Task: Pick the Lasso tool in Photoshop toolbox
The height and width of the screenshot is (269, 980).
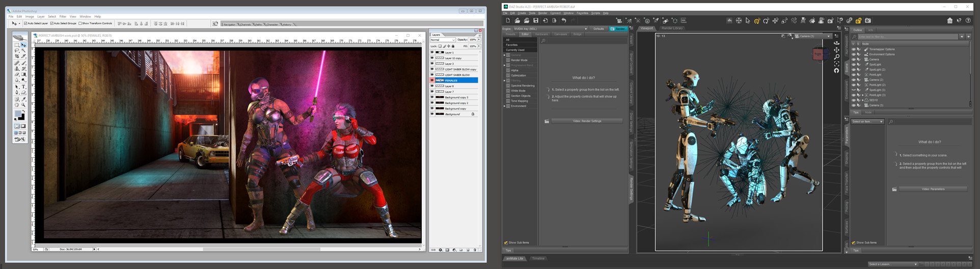Action: (x=17, y=50)
